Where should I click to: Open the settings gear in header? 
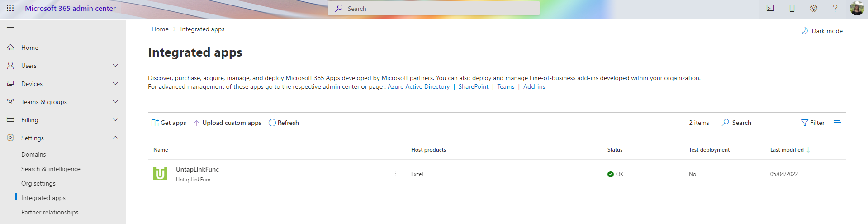814,8
